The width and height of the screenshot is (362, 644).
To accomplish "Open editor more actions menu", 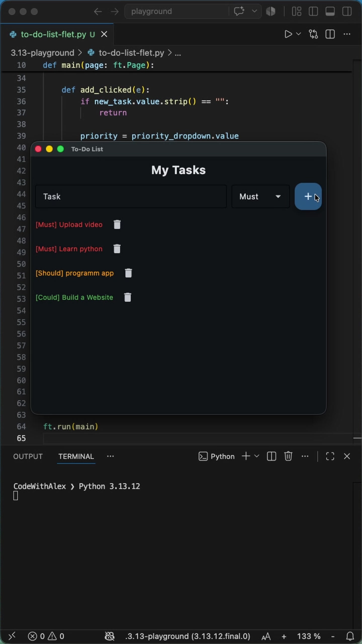I will (x=347, y=34).
